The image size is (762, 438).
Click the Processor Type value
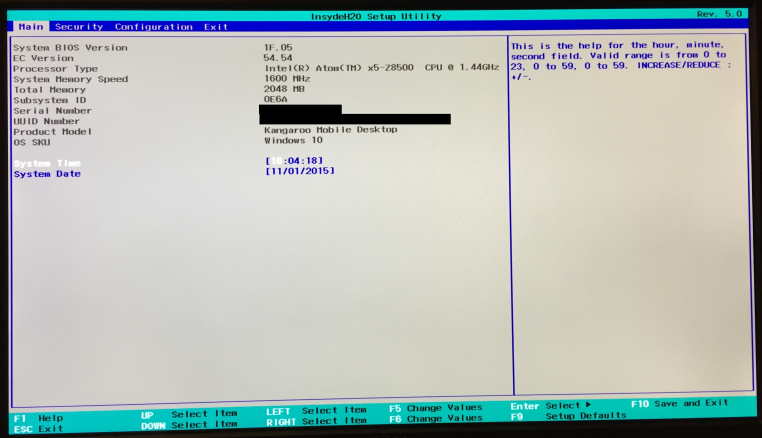380,69
